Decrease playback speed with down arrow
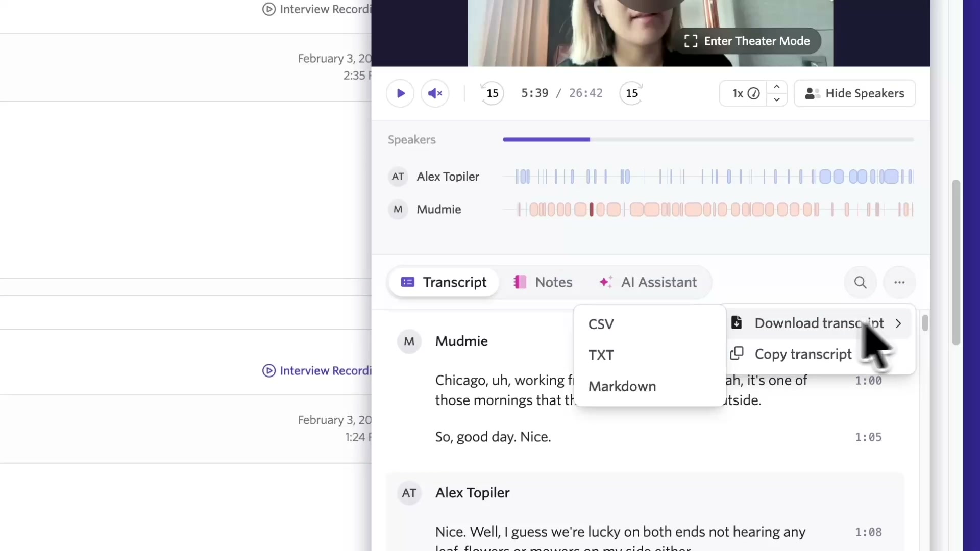Screen dimensions: 980x551 click(776, 100)
